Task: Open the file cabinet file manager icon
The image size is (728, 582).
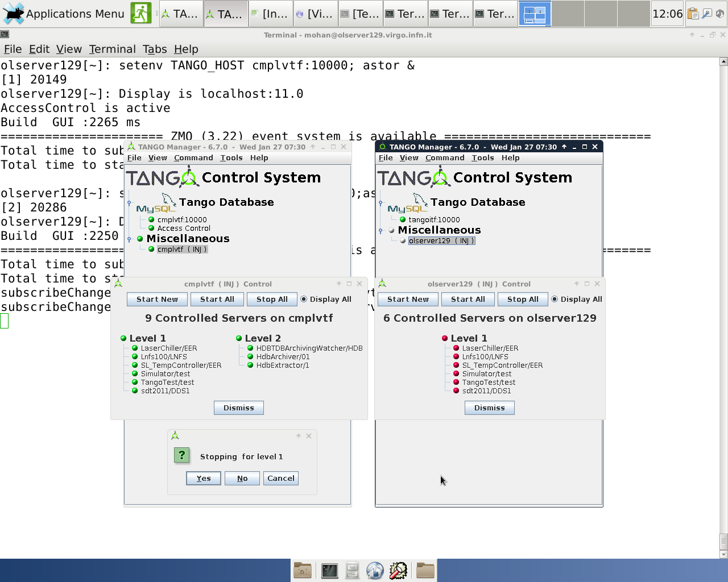Action: (x=353, y=570)
